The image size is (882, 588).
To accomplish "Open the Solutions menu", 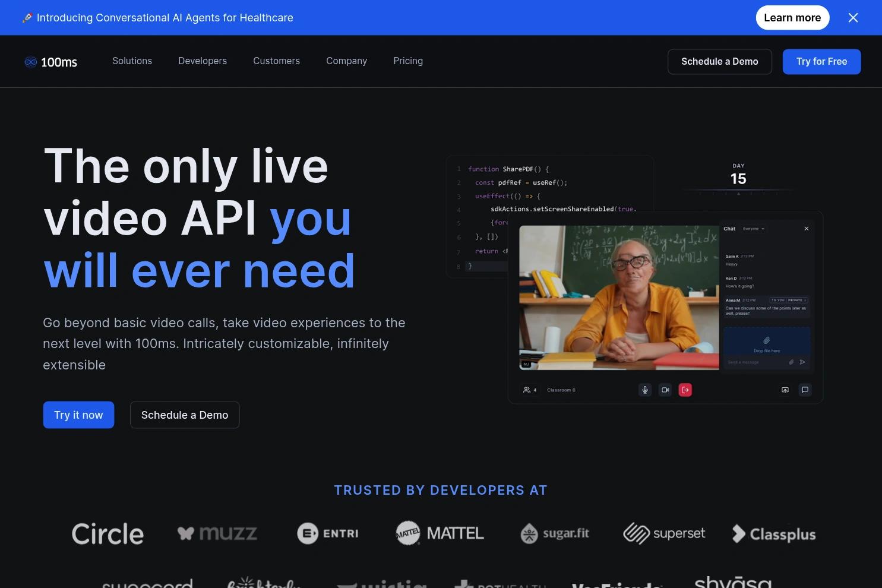I will 132,61.
